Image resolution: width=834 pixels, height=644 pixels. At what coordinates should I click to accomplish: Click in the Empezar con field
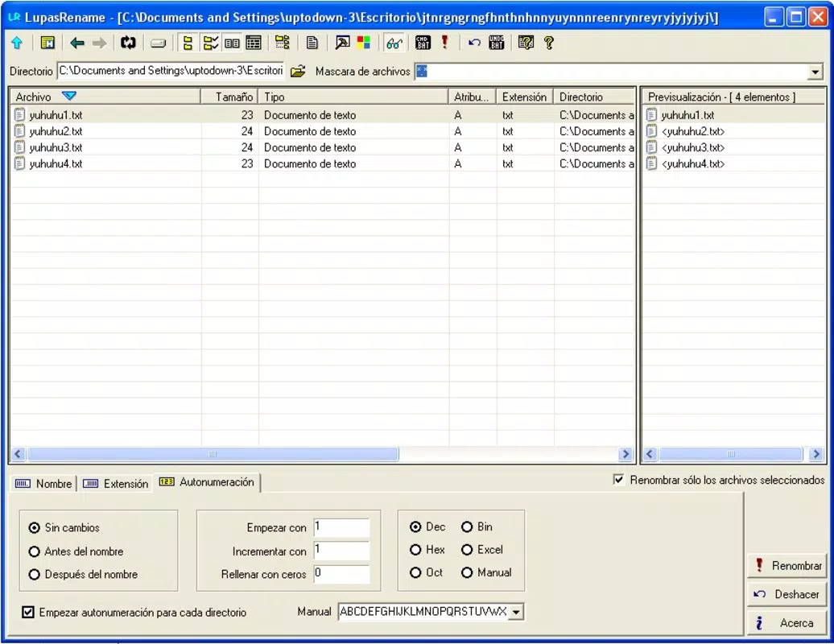click(x=341, y=527)
